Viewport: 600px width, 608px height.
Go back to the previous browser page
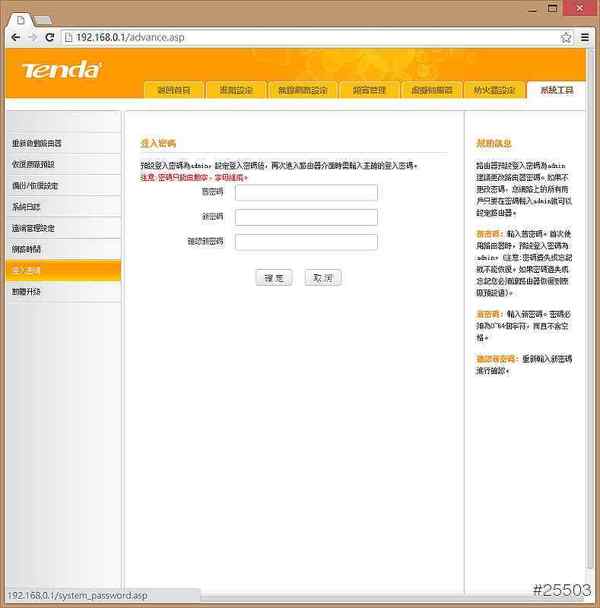point(16,37)
